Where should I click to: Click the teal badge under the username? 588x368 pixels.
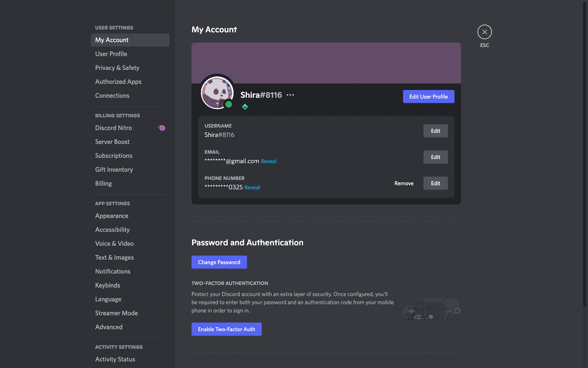[x=245, y=107]
